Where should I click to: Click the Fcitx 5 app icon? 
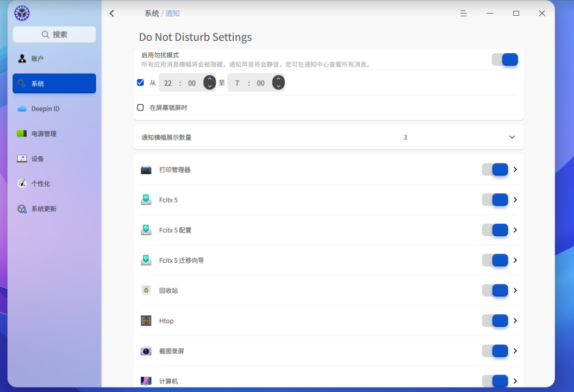[x=146, y=200]
